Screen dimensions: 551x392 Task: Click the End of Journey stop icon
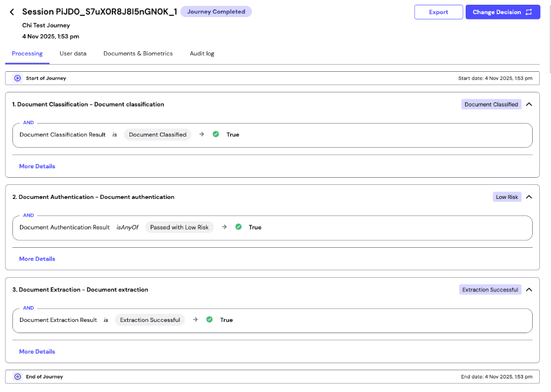17,377
